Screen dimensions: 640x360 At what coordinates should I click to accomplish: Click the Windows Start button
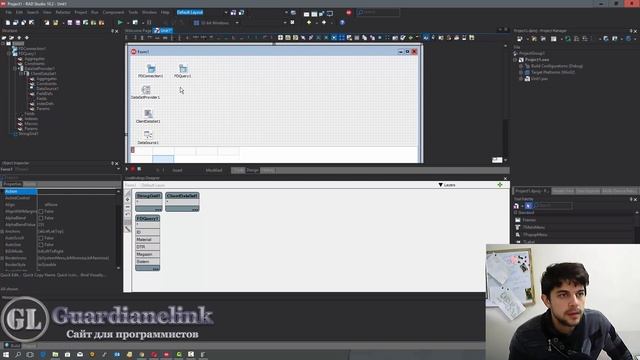6,354
